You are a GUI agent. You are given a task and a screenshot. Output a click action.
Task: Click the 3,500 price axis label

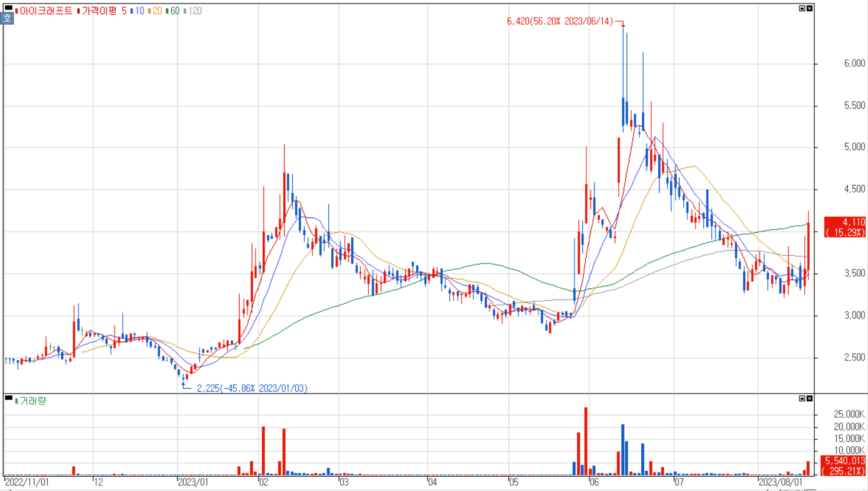click(x=854, y=274)
